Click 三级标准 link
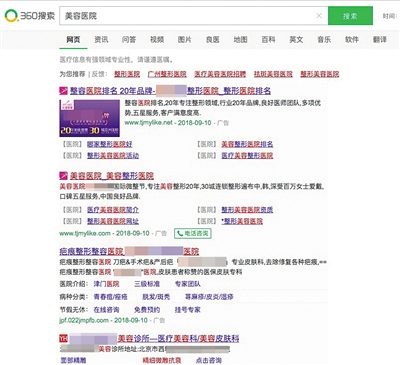 (147, 284)
